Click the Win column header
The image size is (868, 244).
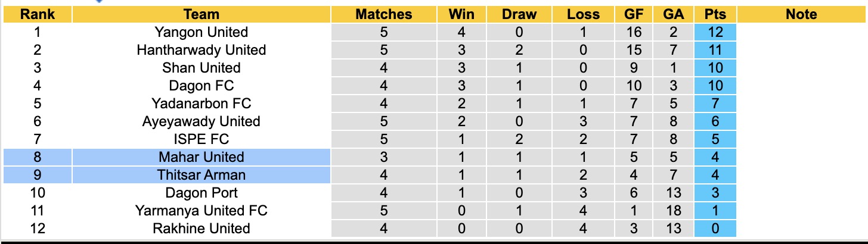point(461,14)
